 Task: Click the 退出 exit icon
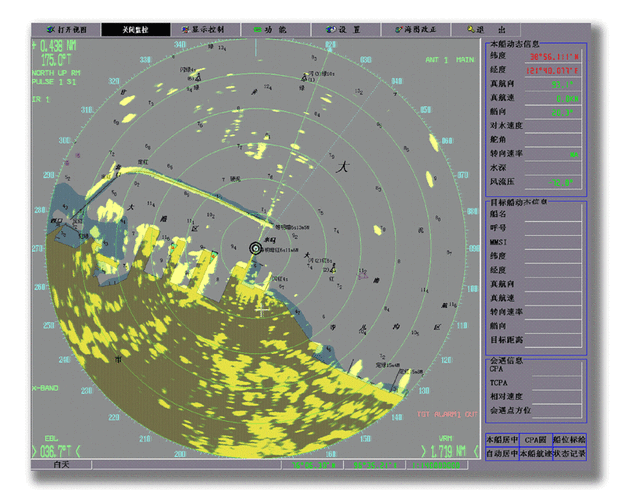472,30
